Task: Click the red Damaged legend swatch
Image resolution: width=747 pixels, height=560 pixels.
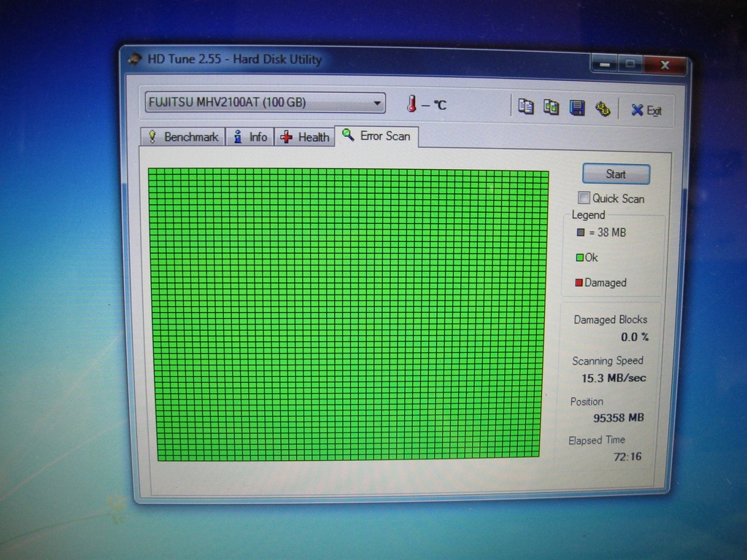Action: click(x=578, y=283)
